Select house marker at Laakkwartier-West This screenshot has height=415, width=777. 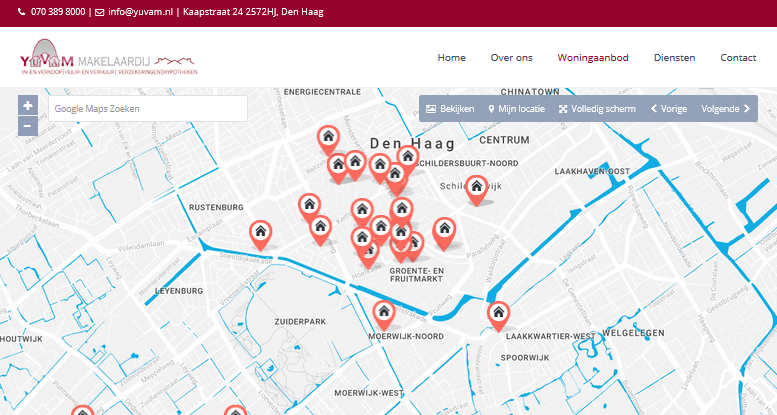[x=498, y=314]
